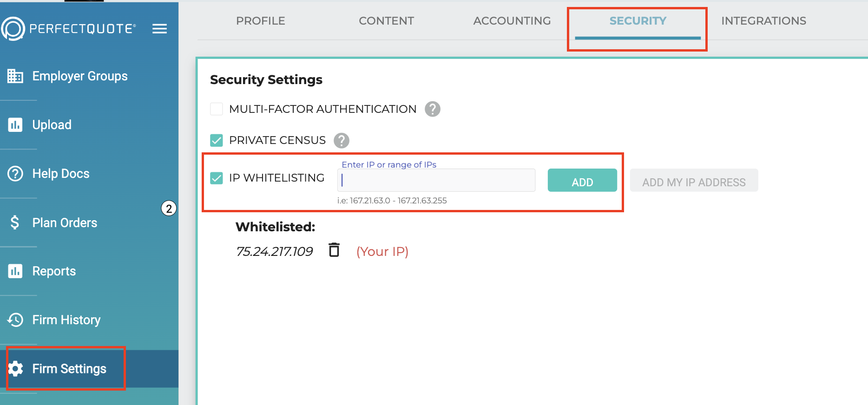Image resolution: width=868 pixels, height=405 pixels.
Task: Delete whitelisted IP 75.24.217.109 with trash icon
Action: (334, 250)
